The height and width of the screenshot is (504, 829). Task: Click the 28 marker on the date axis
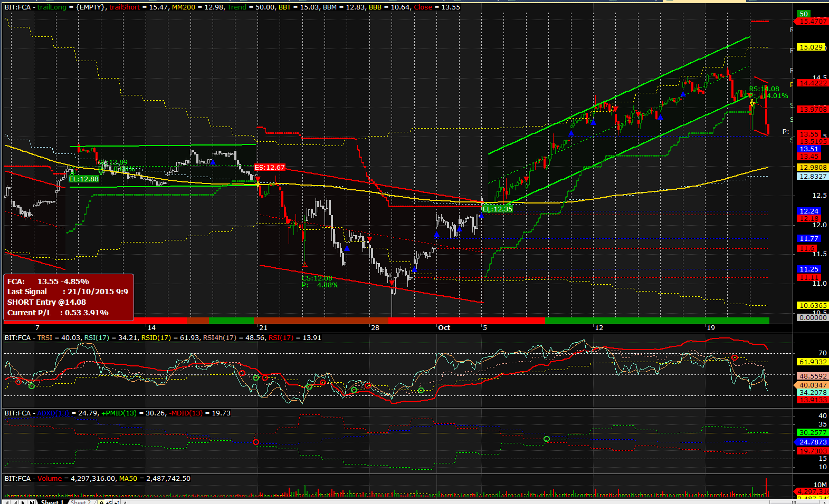point(375,327)
